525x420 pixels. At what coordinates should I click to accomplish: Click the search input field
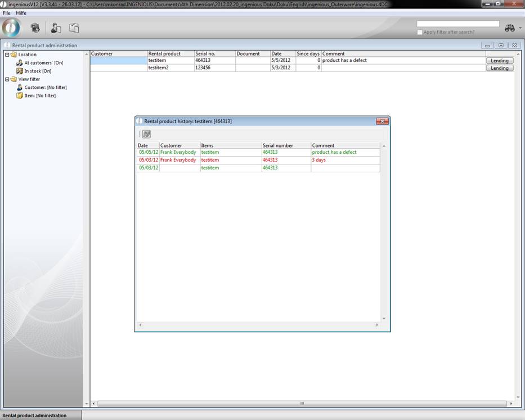(x=457, y=24)
